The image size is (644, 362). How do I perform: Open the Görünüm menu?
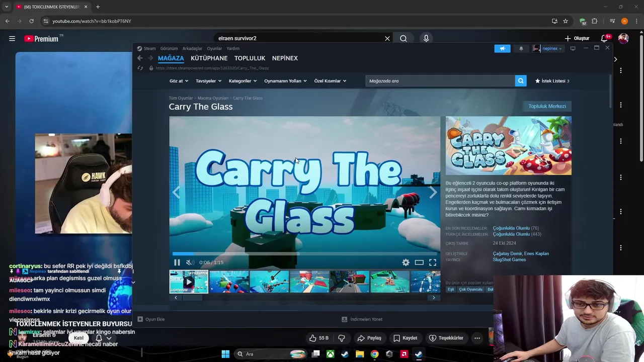point(169,49)
